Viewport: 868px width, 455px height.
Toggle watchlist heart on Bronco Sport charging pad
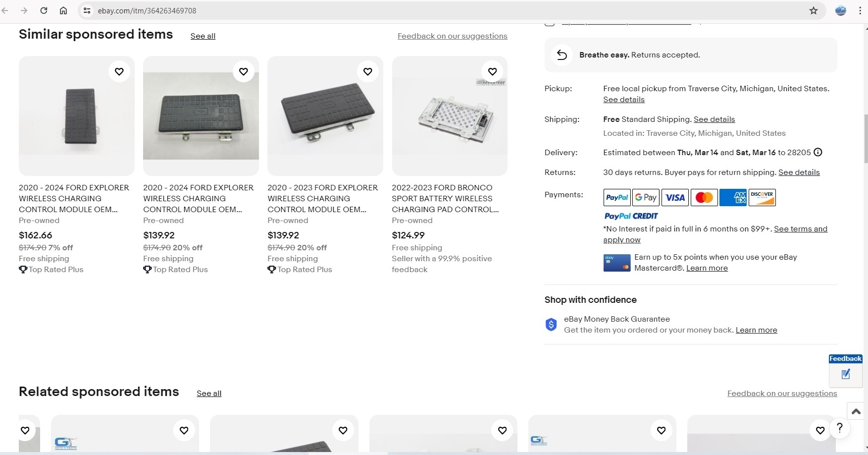point(492,72)
